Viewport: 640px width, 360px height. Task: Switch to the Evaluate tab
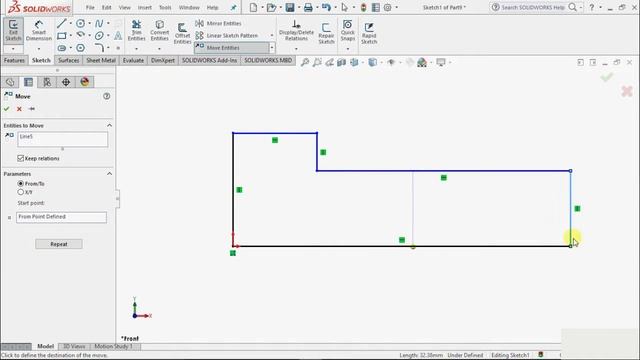[x=133, y=60]
